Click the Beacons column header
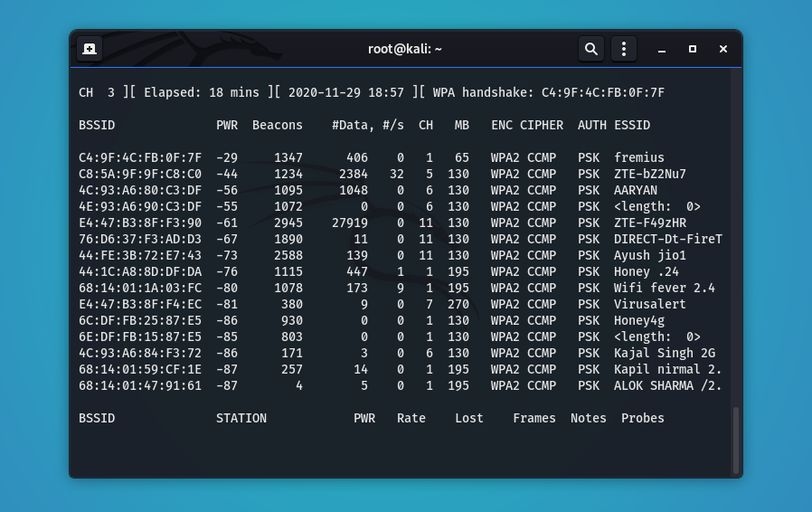 click(277, 126)
